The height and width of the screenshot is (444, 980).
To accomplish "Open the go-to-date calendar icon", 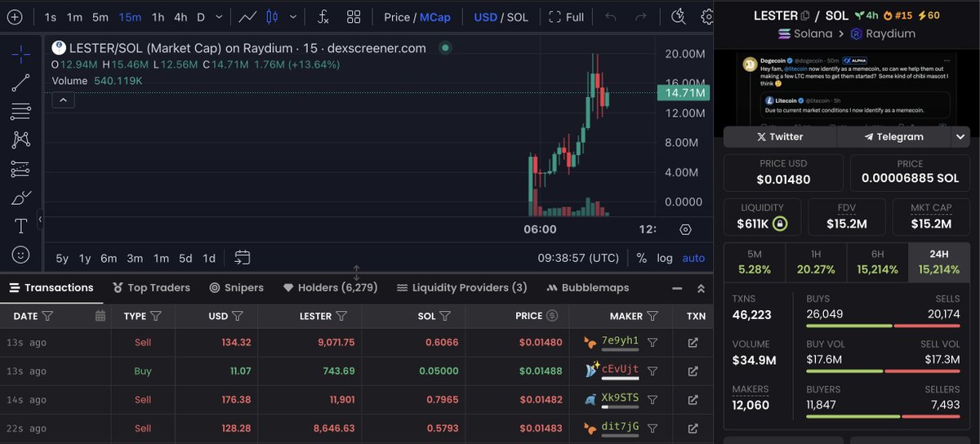I will [243, 258].
